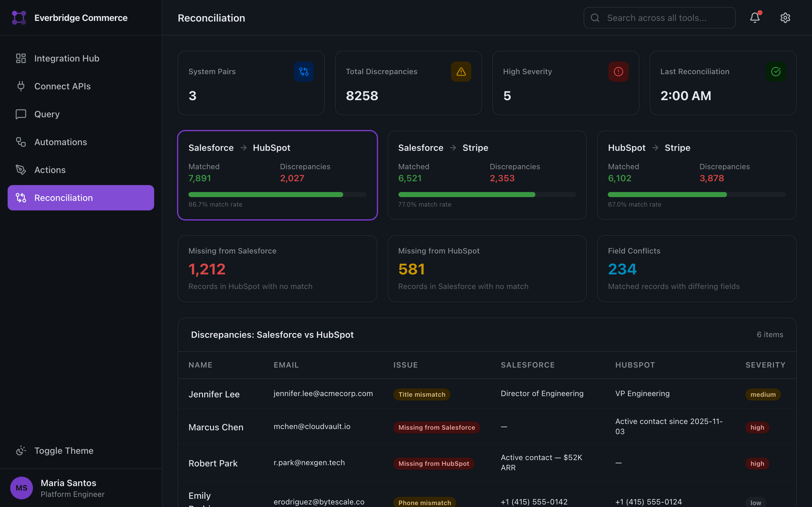View Missing from Salesforce details

tap(277, 269)
